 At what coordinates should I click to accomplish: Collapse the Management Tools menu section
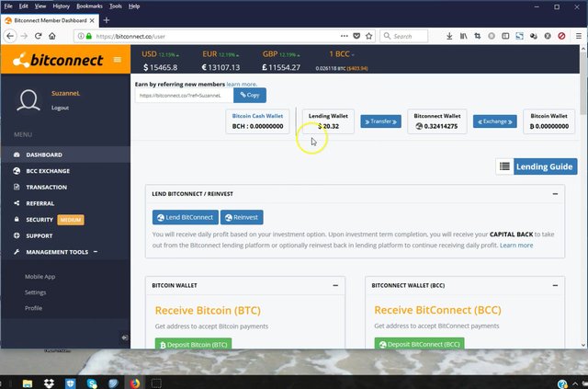coord(96,252)
